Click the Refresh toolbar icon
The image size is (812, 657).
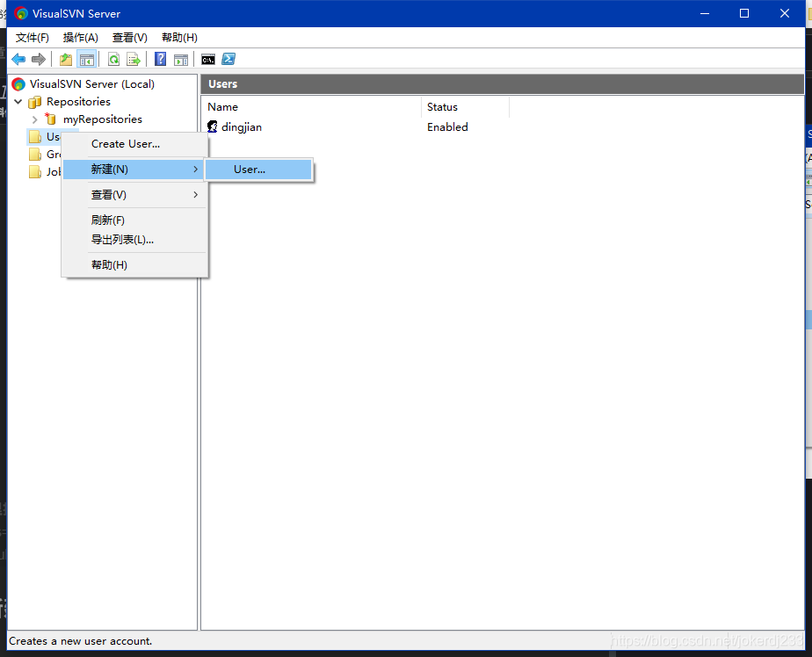point(113,60)
